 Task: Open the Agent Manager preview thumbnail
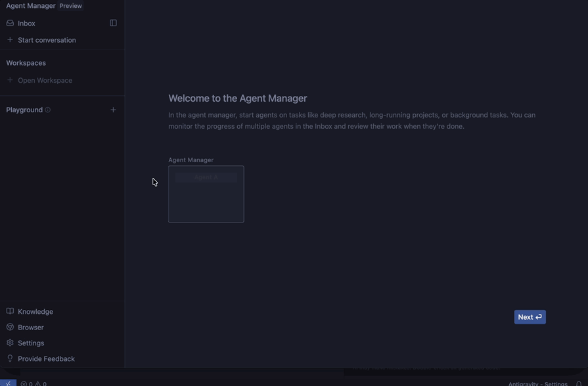206,194
